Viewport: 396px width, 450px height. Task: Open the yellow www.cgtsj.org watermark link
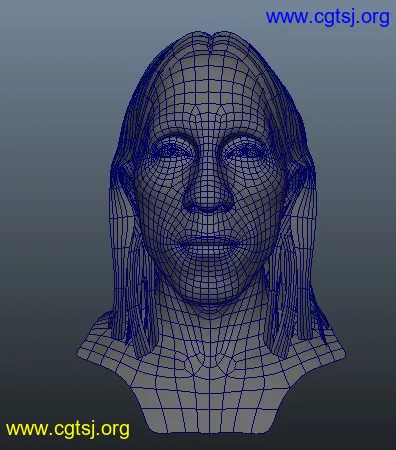click(68, 429)
